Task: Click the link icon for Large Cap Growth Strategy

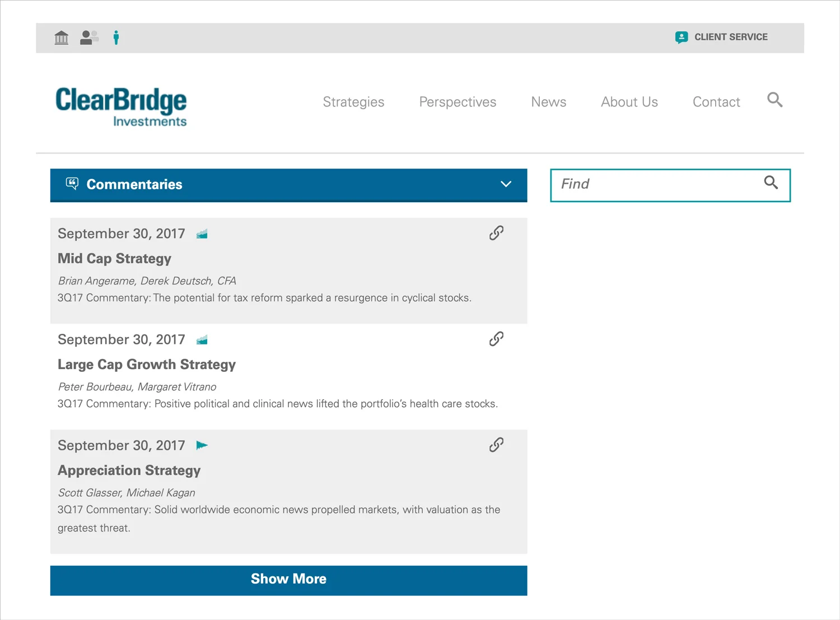Action: pos(496,339)
